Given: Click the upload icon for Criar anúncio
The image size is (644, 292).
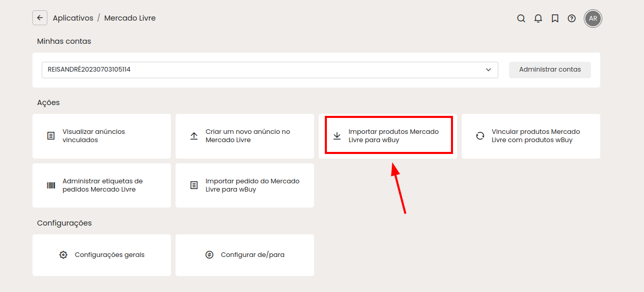Looking at the screenshot, I should click(x=194, y=136).
